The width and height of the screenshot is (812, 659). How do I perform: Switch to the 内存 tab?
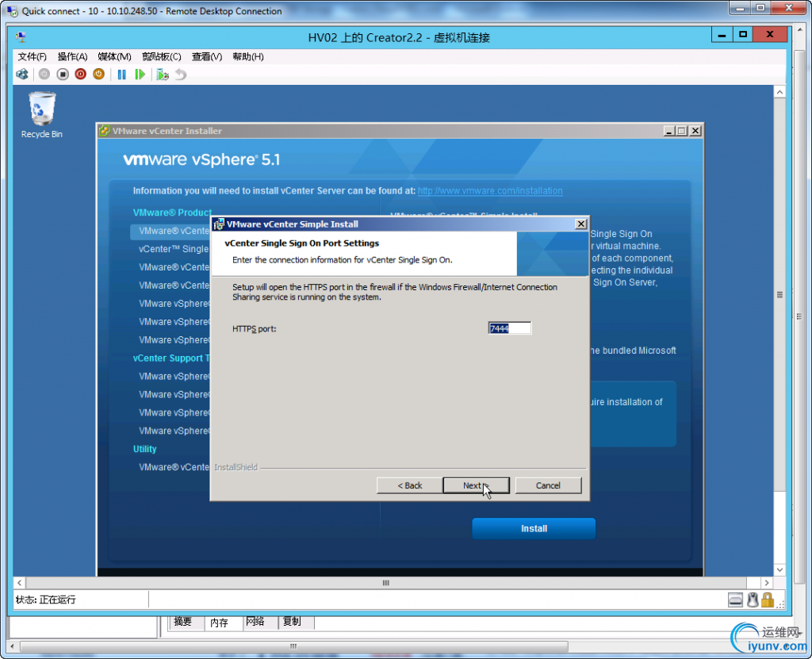[219, 623]
